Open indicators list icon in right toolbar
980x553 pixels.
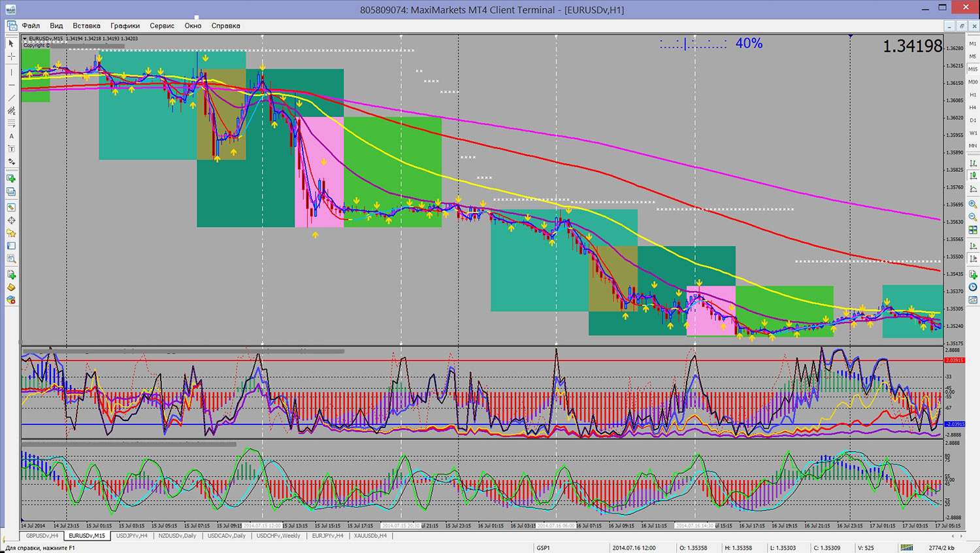tap(973, 275)
